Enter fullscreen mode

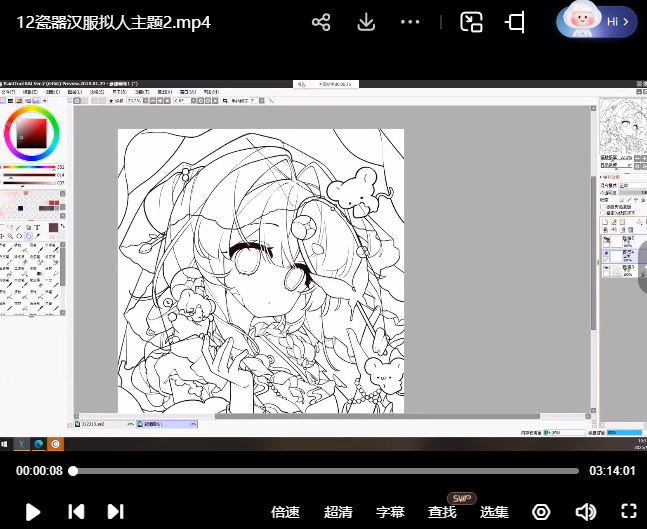pos(628,512)
